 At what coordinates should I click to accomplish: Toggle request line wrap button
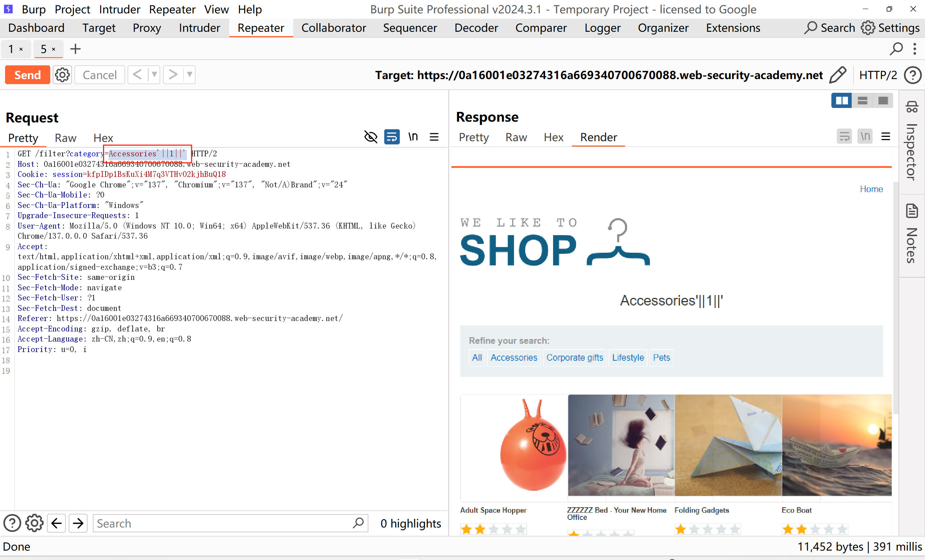point(391,137)
